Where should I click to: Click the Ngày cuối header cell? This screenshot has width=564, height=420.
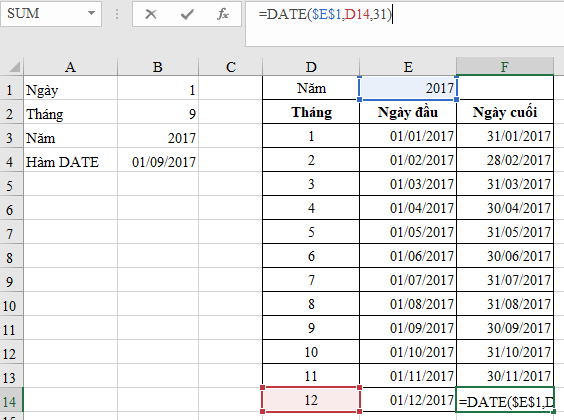[505, 112]
